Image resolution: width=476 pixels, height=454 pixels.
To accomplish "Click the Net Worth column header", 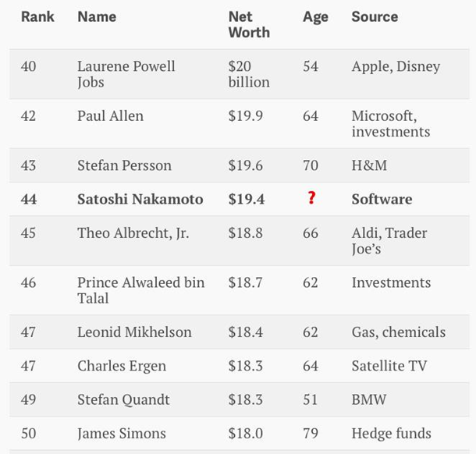I will coord(249,24).
